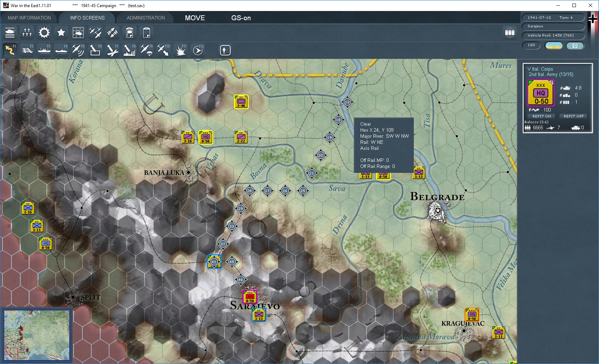Select the F2 rail mode icon
The height and width of the screenshot is (364, 599).
coord(27,50)
